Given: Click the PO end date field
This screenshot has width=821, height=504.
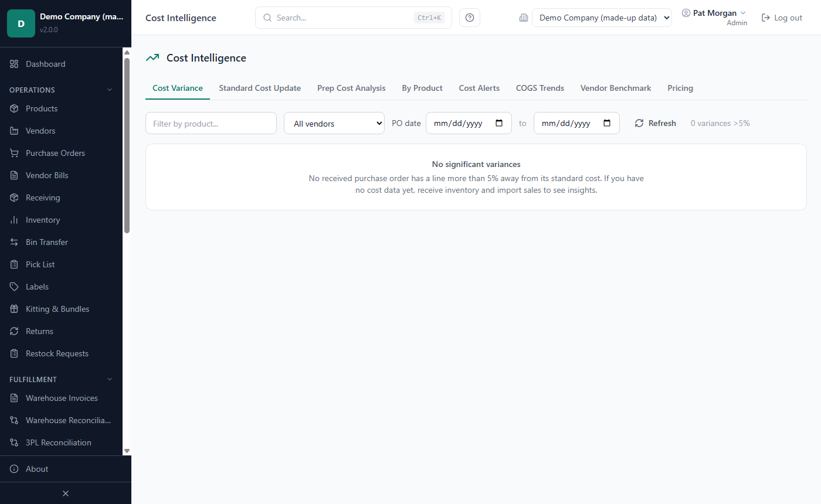Looking at the screenshot, I should click(576, 123).
